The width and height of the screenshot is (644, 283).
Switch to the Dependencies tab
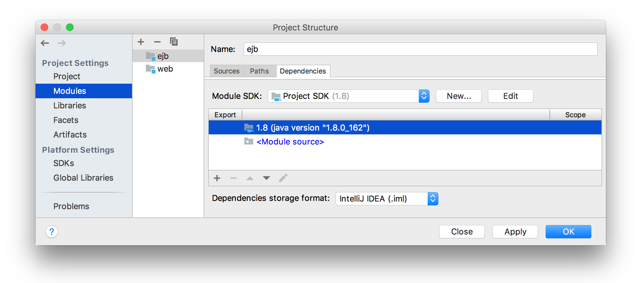pyautogui.click(x=303, y=71)
